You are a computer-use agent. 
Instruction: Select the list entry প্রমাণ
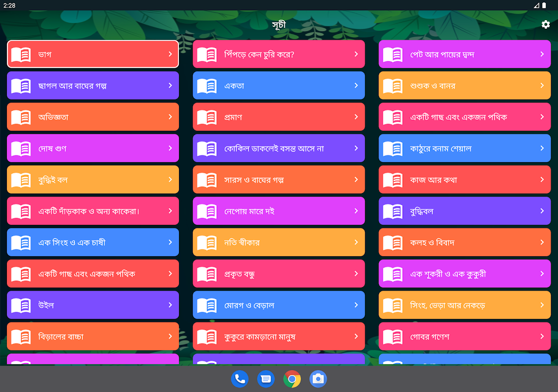(x=279, y=117)
